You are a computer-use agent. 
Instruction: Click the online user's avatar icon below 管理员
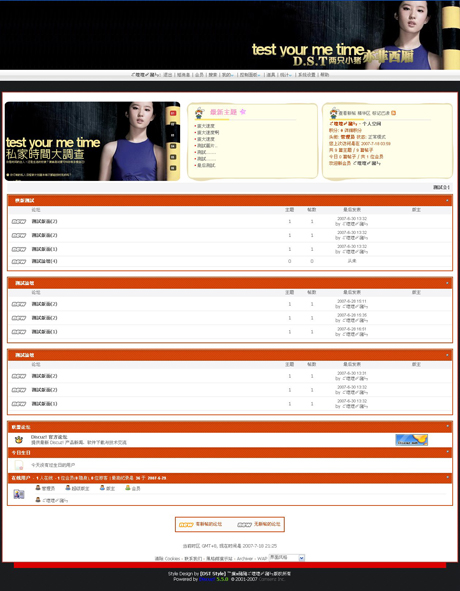coord(38,500)
